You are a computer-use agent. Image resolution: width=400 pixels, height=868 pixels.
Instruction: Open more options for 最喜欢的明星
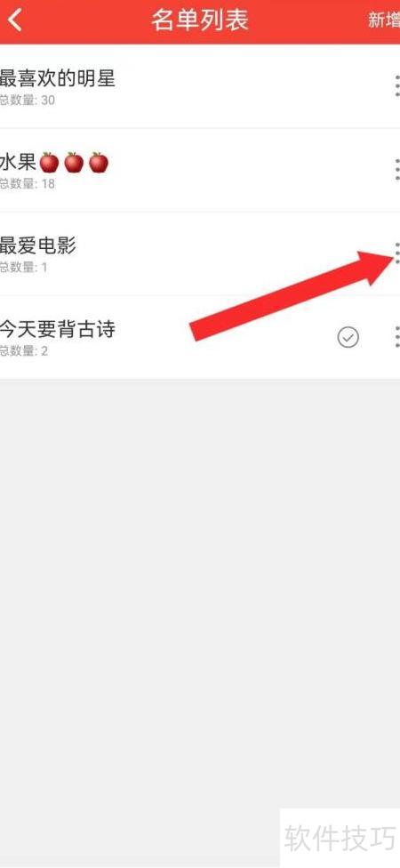click(x=396, y=85)
